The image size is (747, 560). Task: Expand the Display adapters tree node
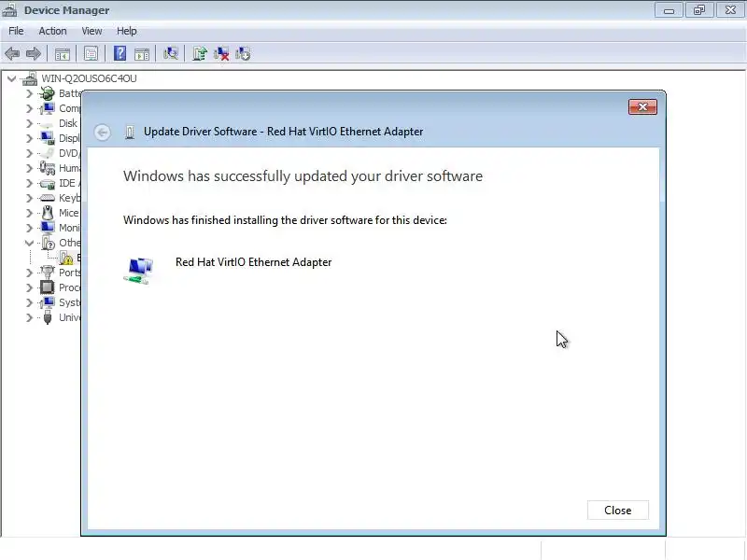(30, 138)
